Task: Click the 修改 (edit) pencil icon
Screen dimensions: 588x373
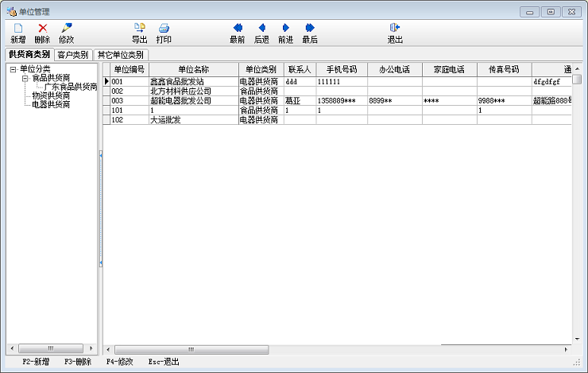Action: [67, 28]
